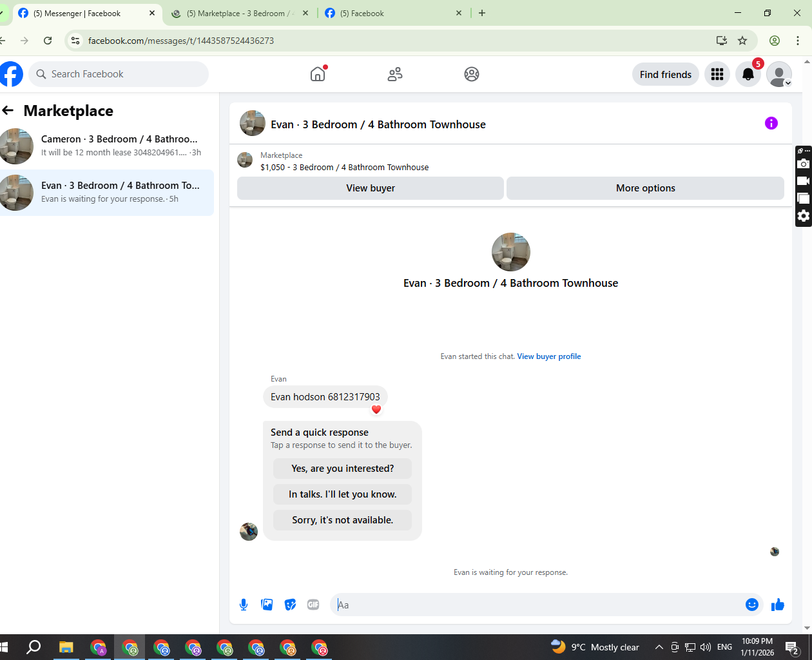
Task: Open the Friends icon in top navigation
Action: (x=395, y=74)
